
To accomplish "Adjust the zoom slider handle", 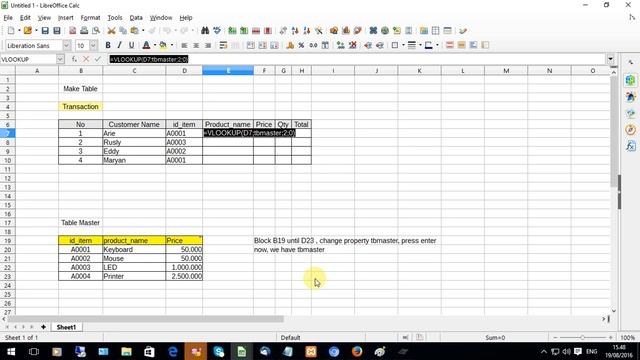I will (582, 338).
